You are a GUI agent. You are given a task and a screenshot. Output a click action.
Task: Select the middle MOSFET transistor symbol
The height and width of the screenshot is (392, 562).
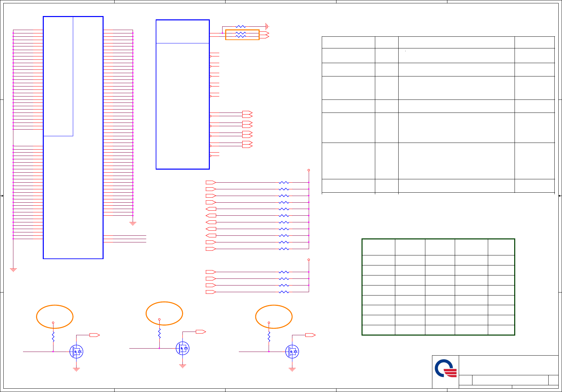pyautogui.click(x=182, y=348)
